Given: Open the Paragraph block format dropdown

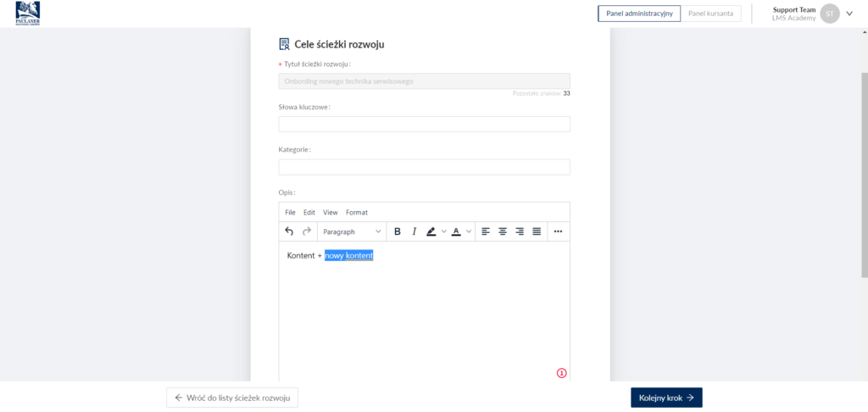Looking at the screenshot, I should tap(352, 231).
